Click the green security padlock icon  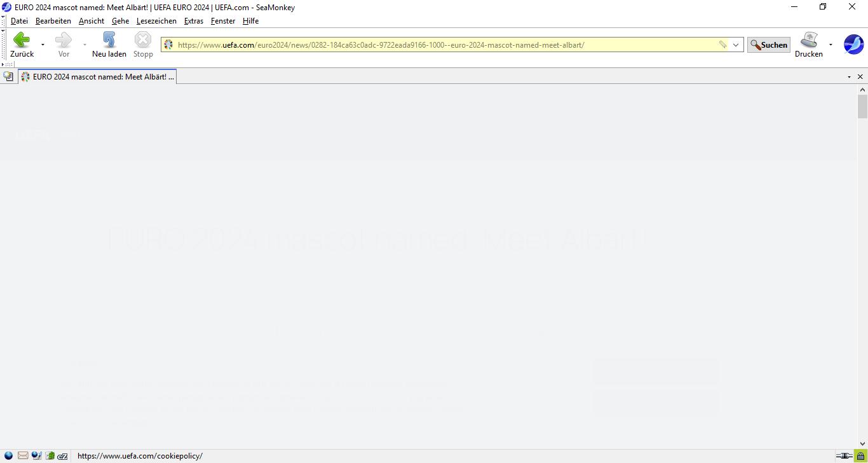[860, 456]
